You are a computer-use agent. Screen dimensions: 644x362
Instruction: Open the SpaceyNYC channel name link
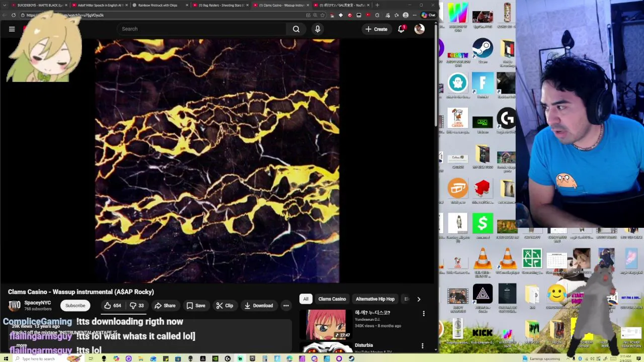[x=38, y=303]
